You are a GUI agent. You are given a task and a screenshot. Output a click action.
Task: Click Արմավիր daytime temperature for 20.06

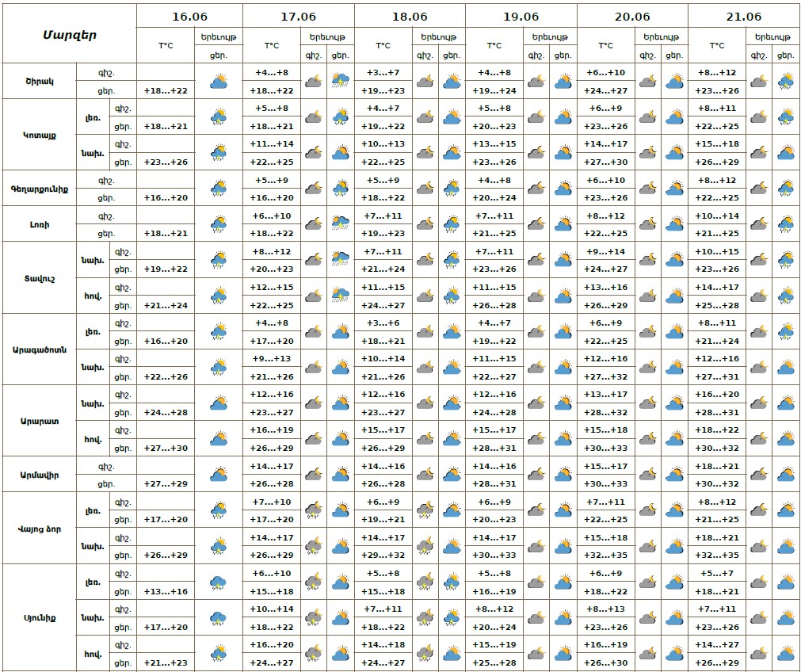pos(606,484)
